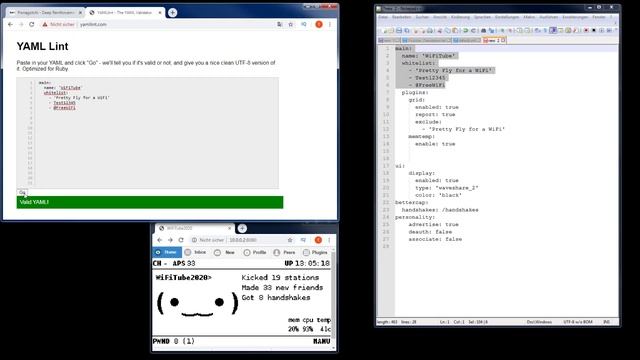Viewport: 640px width, 360px height.
Task: Click the Go button on YAML Lint
Action: pyautogui.click(x=22, y=192)
